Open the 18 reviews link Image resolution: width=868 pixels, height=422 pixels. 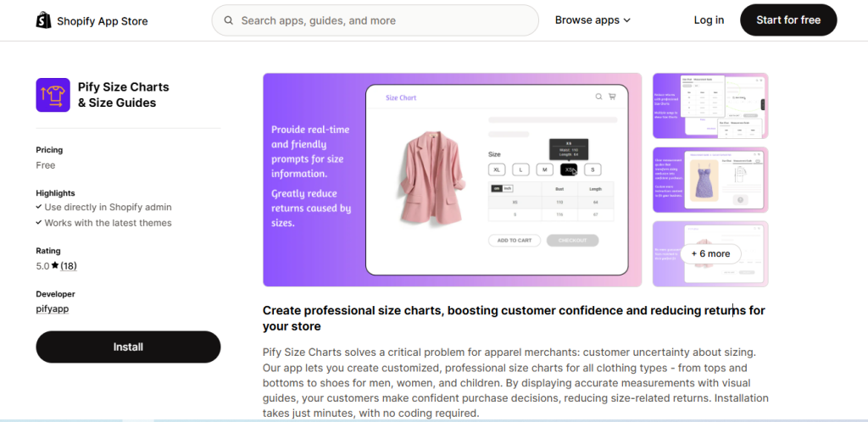tap(69, 266)
